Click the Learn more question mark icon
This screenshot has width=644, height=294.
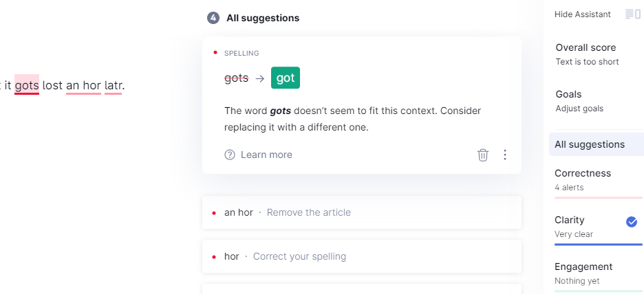pyautogui.click(x=230, y=155)
